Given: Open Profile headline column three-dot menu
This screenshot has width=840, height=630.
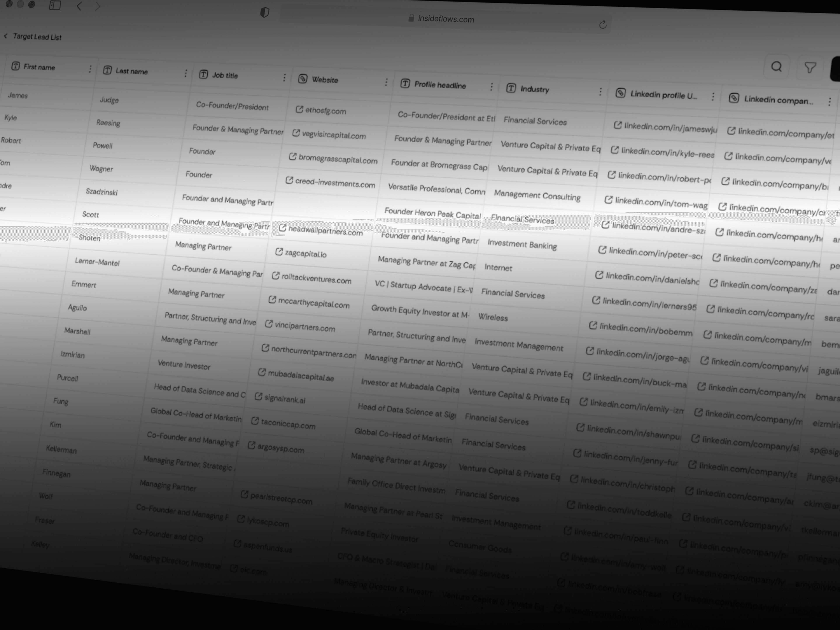Looking at the screenshot, I should point(491,87).
